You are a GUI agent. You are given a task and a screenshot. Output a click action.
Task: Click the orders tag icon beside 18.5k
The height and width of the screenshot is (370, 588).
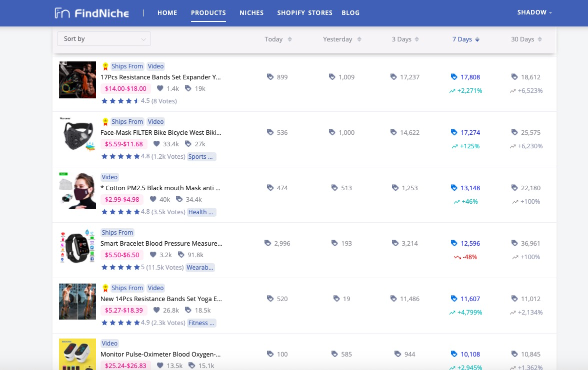click(x=188, y=310)
